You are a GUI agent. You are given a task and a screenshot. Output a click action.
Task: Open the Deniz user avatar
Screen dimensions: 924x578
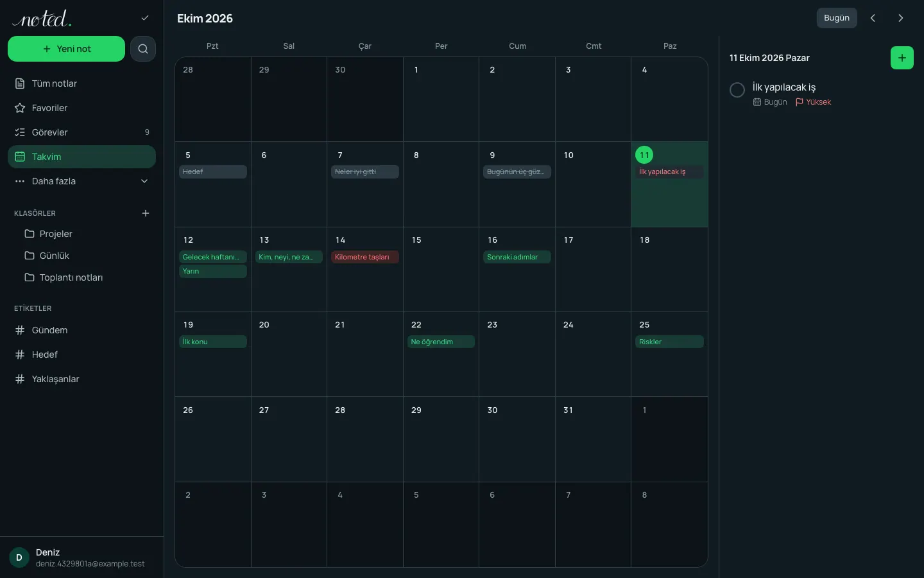(x=19, y=557)
